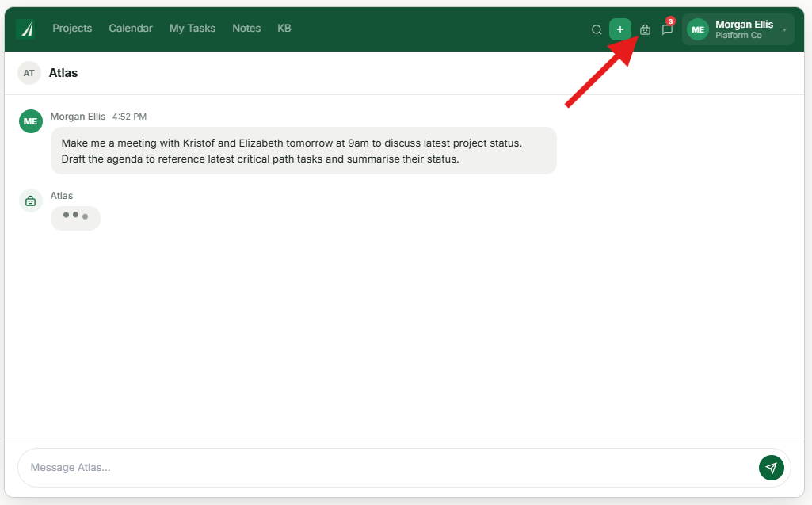Send message with the paper plane button
This screenshot has height=505, width=812.
click(x=771, y=468)
